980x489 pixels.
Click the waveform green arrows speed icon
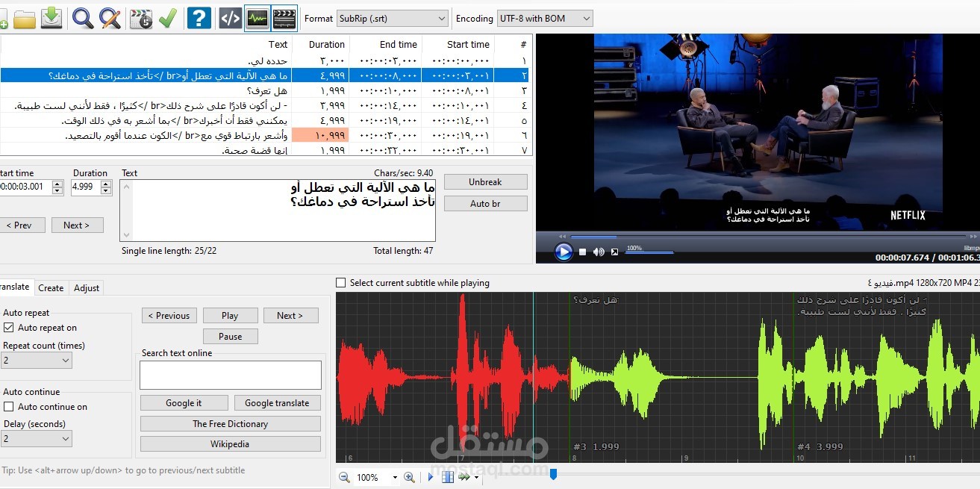click(x=464, y=477)
